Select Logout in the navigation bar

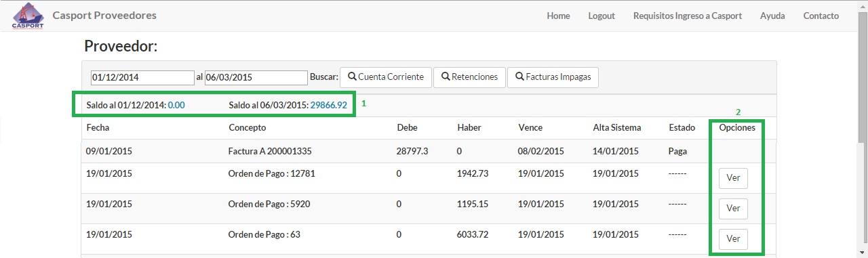(601, 16)
